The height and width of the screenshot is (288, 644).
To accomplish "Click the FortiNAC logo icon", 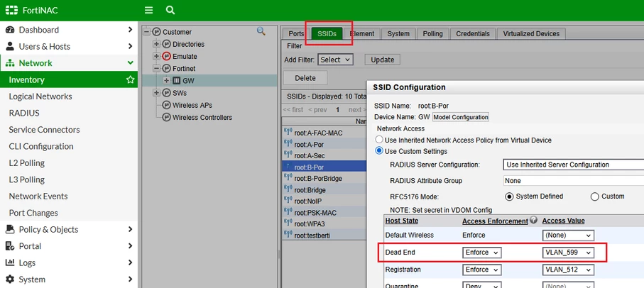I will tap(11, 10).
